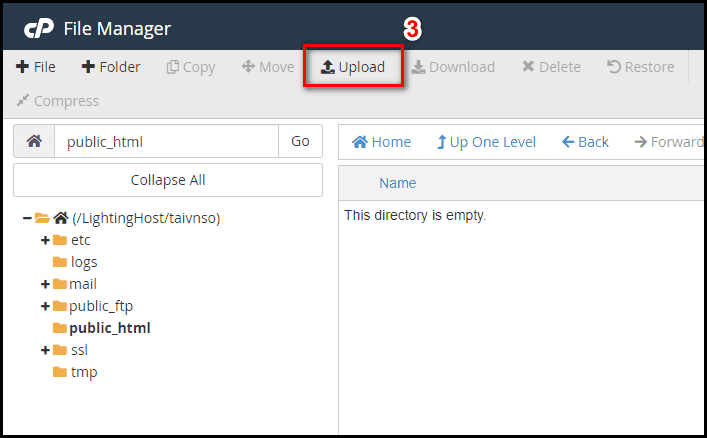Select root folder (/LightingHost/taivnso)
The height and width of the screenshot is (438, 707).
click(146, 218)
